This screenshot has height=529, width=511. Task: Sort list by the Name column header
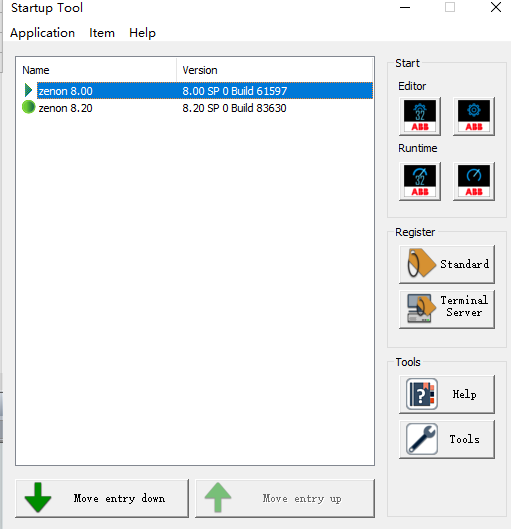[96, 70]
